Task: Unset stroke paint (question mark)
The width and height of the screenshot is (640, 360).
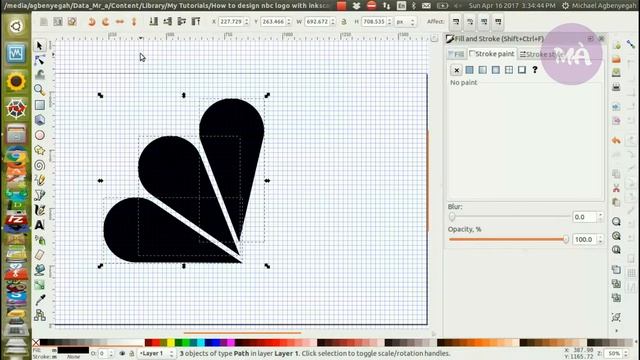Action: click(x=535, y=70)
